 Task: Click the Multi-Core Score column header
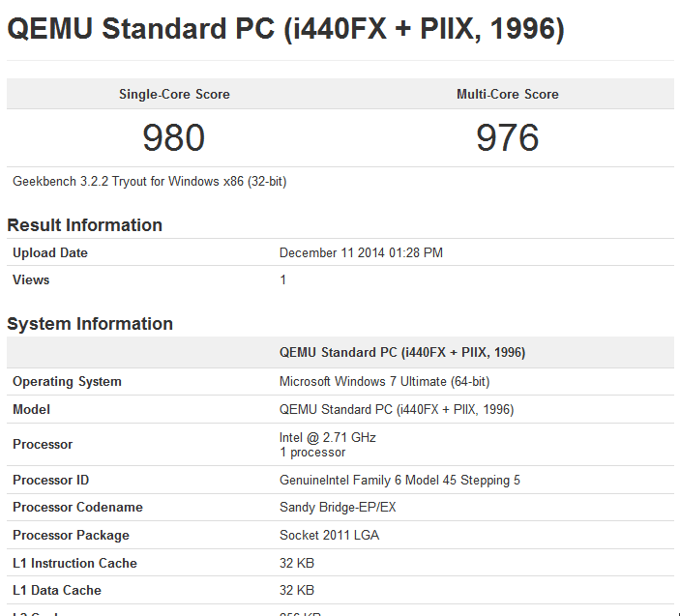coord(508,94)
